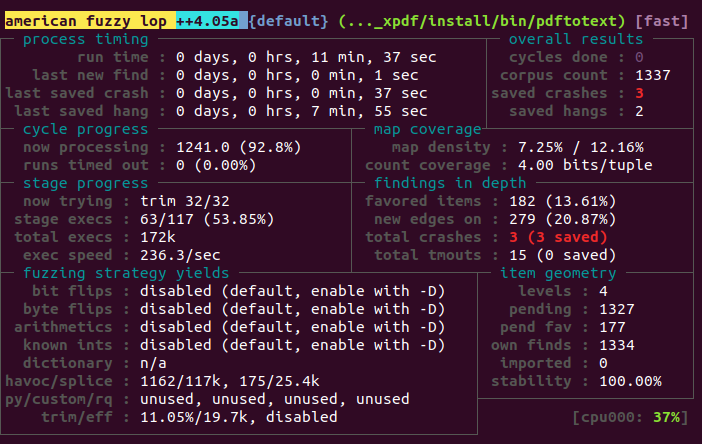Viewport: 702px width, 444px height.
Task: Click the pdftotext target path text
Action: tap(482, 21)
